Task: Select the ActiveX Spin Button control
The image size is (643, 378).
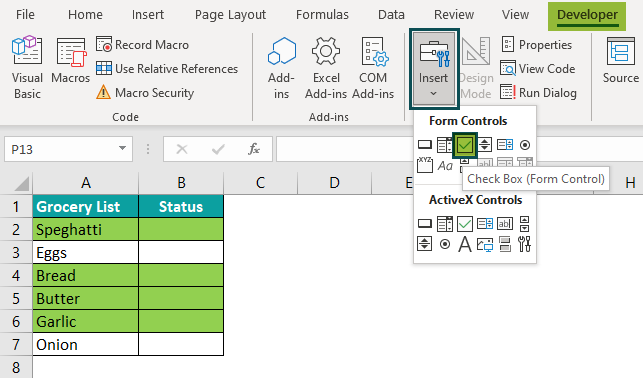Action: click(425, 244)
